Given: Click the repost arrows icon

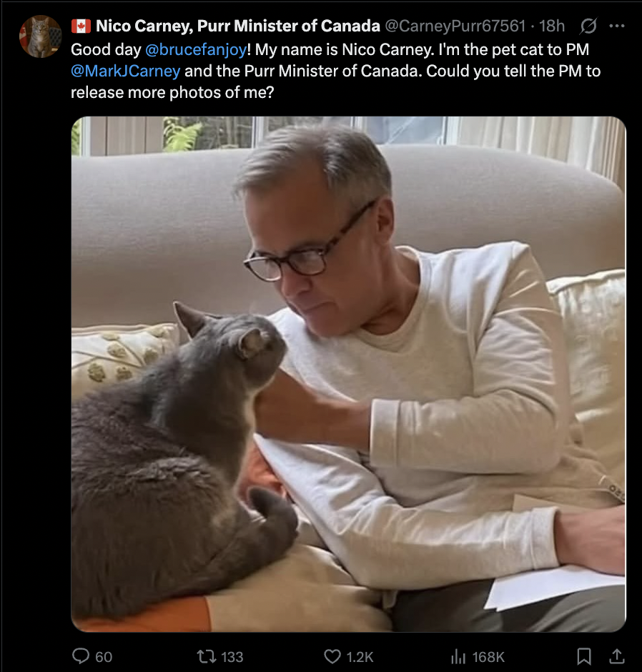Looking at the screenshot, I should [x=206, y=656].
